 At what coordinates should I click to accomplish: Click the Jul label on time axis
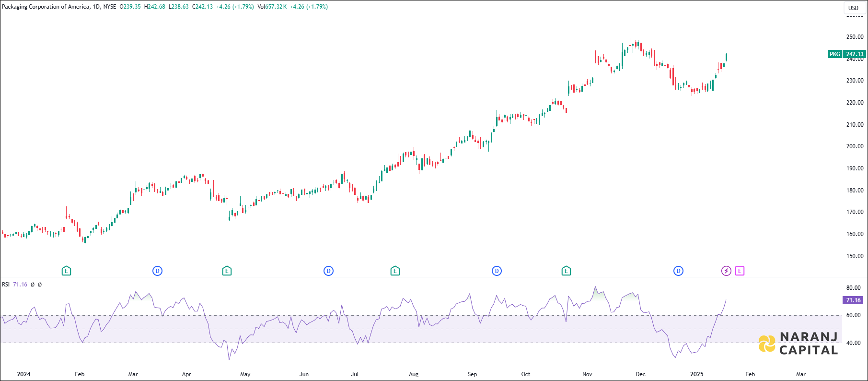[x=355, y=374]
